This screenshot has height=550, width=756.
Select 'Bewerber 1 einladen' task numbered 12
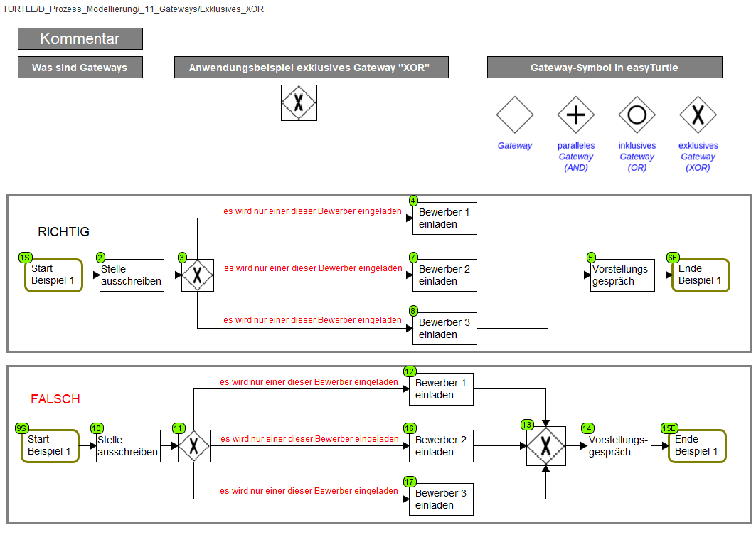click(x=441, y=389)
